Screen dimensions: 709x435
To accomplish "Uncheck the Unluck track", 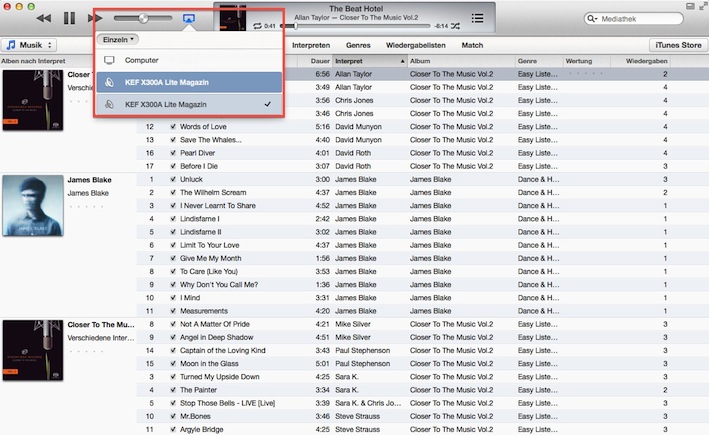I will click(x=173, y=179).
